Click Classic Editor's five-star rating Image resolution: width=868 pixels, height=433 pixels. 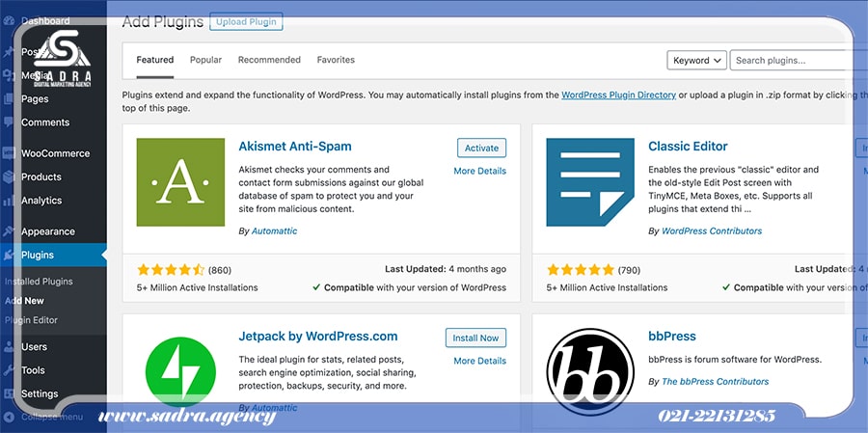coord(581,270)
